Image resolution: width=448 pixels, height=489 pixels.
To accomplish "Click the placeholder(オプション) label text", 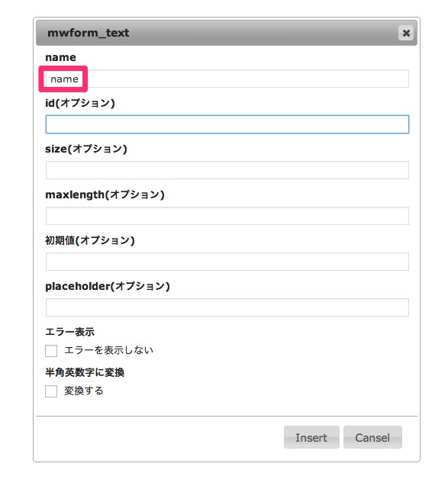I will click(x=108, y=286).
